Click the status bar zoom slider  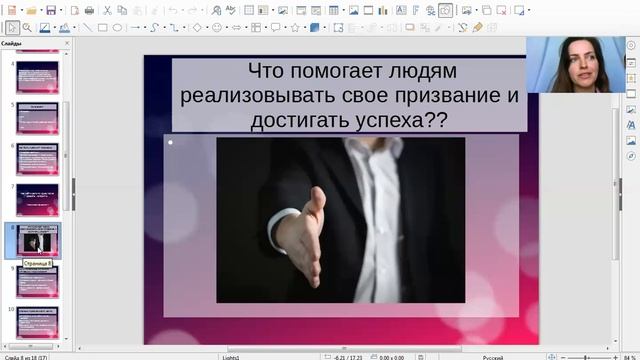click(589, 358)
